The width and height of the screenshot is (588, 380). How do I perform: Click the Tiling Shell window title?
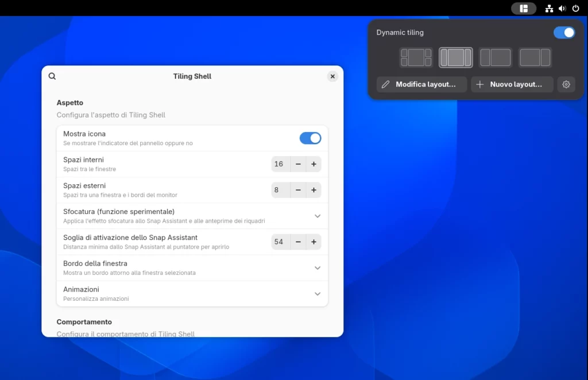coord(192,76)
